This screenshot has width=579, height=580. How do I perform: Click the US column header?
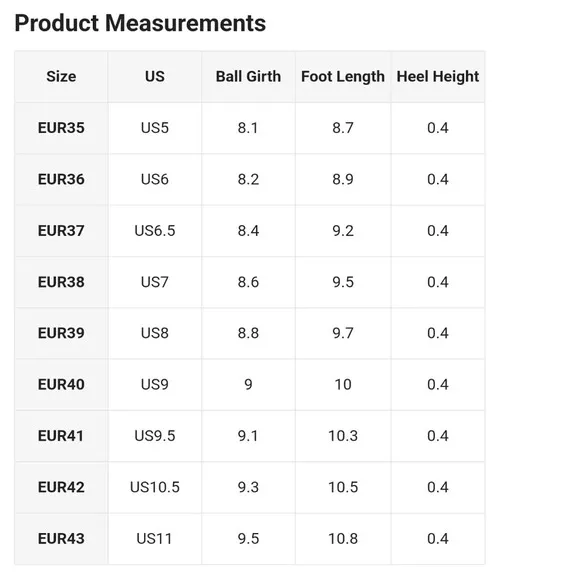tap(155, 77)
